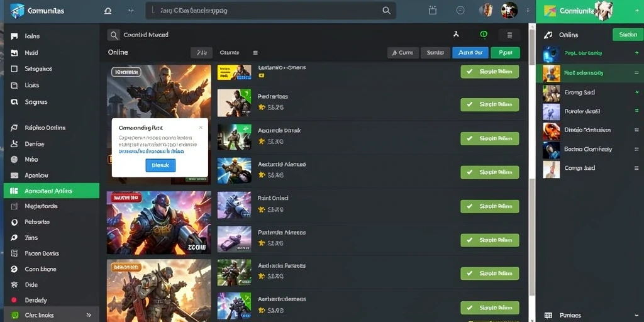Click the grid icon beside Prcen Bords
644x322 pixels.
[x=14, y=253]
